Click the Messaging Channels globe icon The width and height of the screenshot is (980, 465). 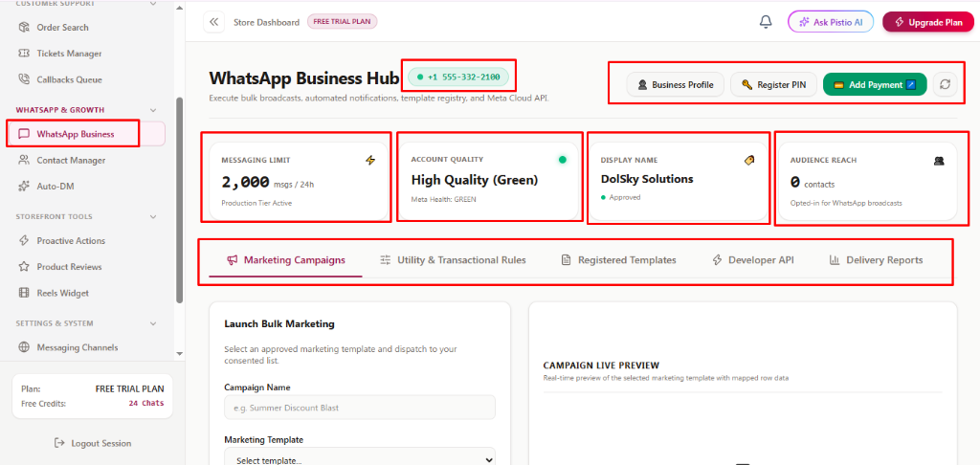click(x=24, y=347)
